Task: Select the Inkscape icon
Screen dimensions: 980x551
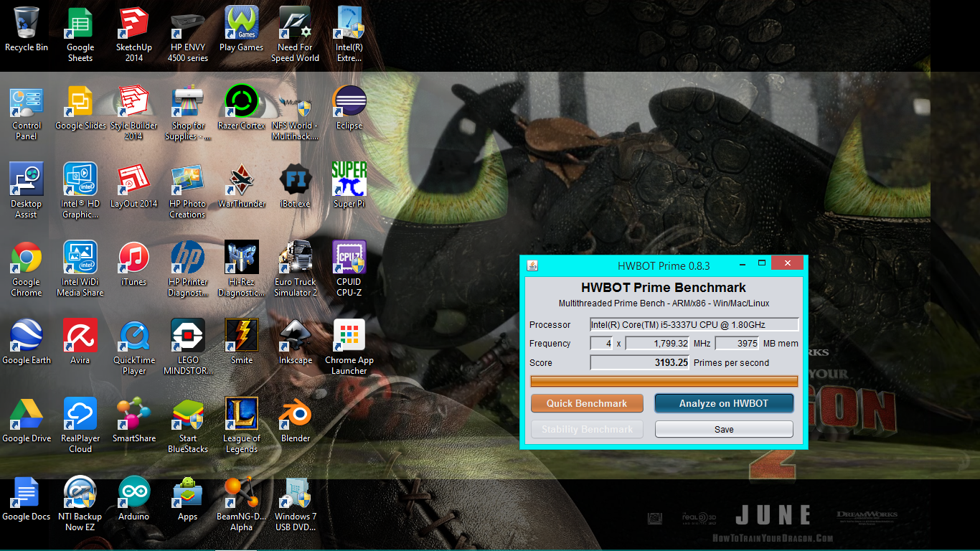Action: click(296, 336)
